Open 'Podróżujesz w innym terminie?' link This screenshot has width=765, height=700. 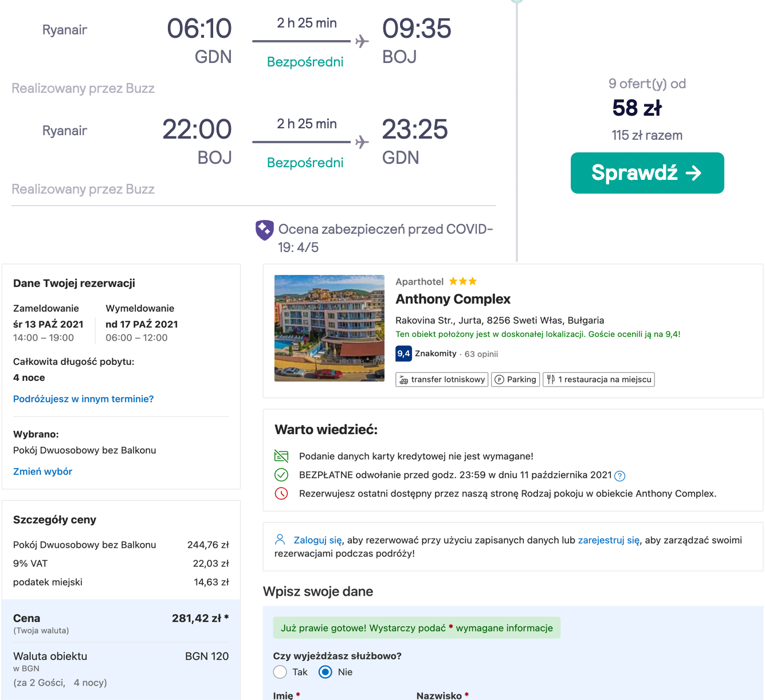[x=83, y=399]
